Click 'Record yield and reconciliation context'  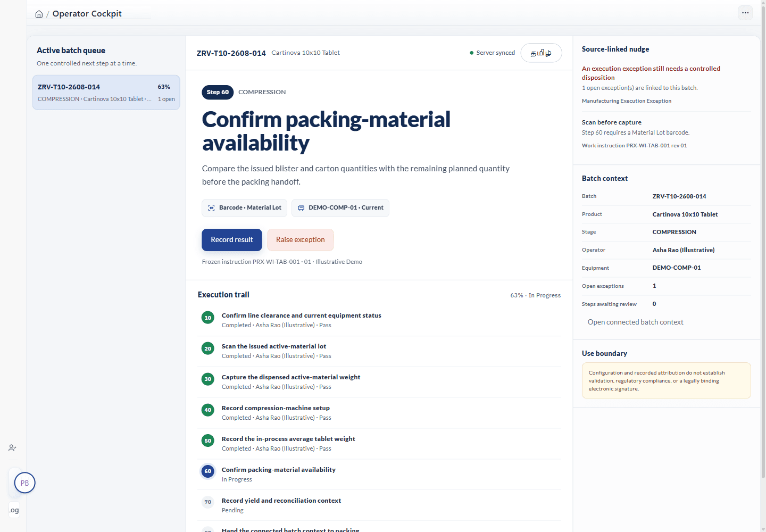pos(281,501)
